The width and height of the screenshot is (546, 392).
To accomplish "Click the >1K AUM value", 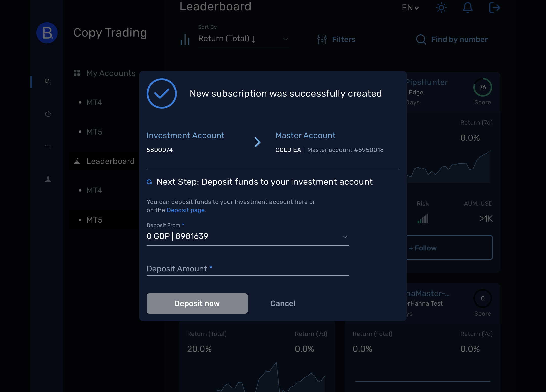I will click(x=486, y=219).
